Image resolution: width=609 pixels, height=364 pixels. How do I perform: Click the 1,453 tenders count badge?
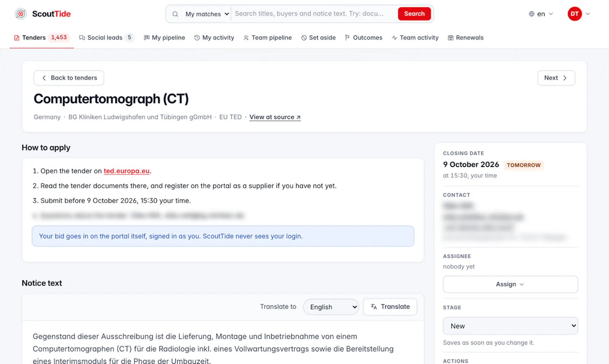tap(59, 37)
